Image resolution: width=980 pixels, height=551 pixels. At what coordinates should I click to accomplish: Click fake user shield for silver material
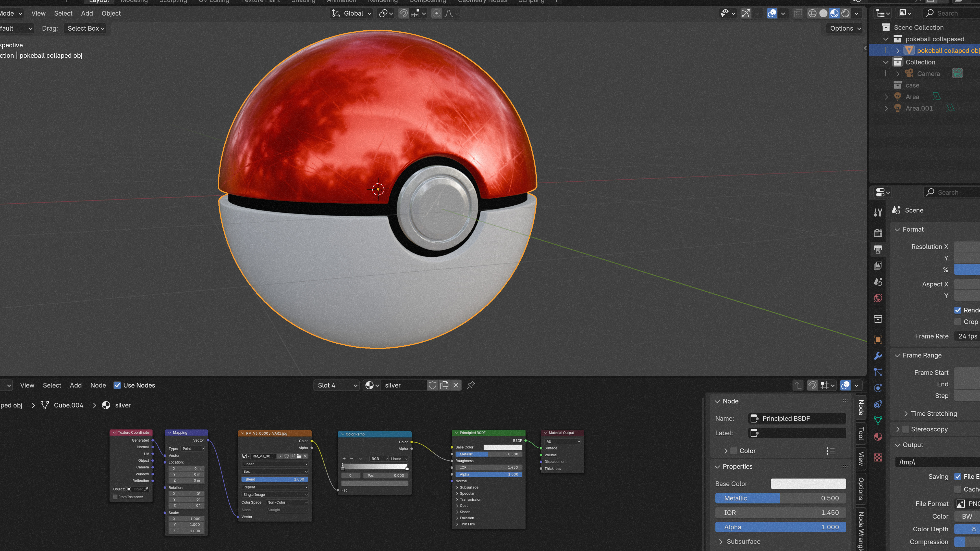(432, 385)
